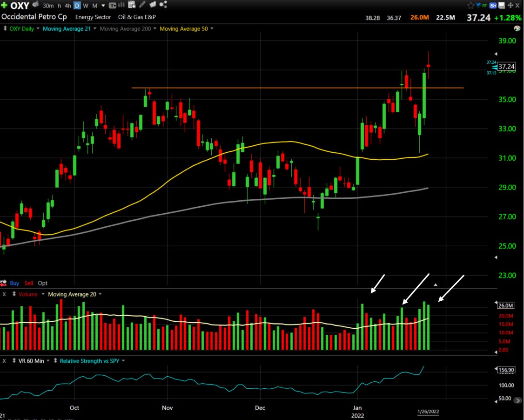Click the share chart icon
This screenshot has width=524, height=420.
coord(163,4)
